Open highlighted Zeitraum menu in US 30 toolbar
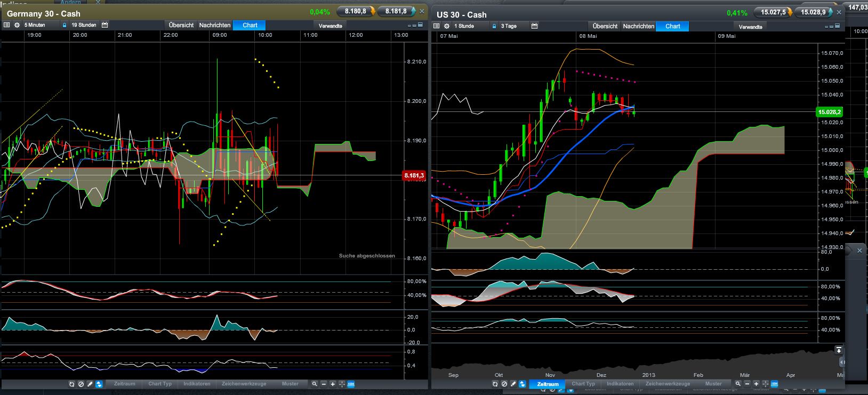 [548, 384]
